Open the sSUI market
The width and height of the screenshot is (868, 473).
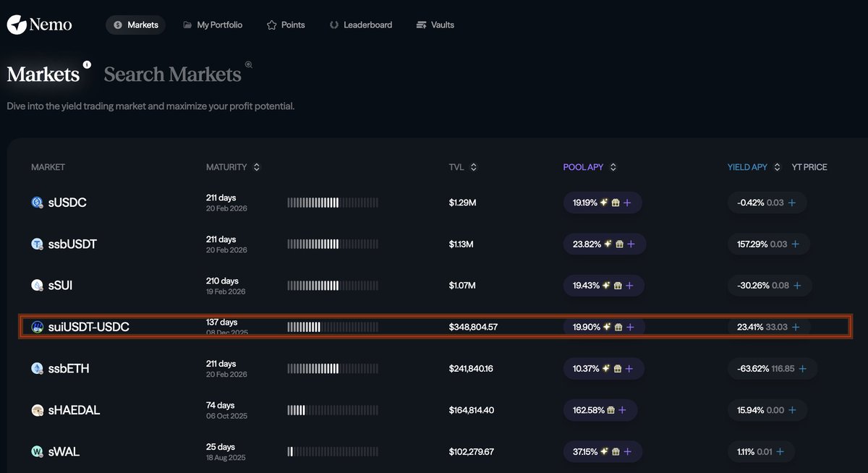[x=60, y=286]
